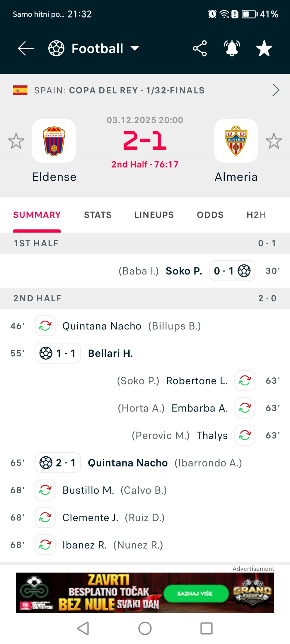The height and width of the screenshot is (644, 290).
Task: Tap the 46' substitution icon
Action: (x=45, y=326)
